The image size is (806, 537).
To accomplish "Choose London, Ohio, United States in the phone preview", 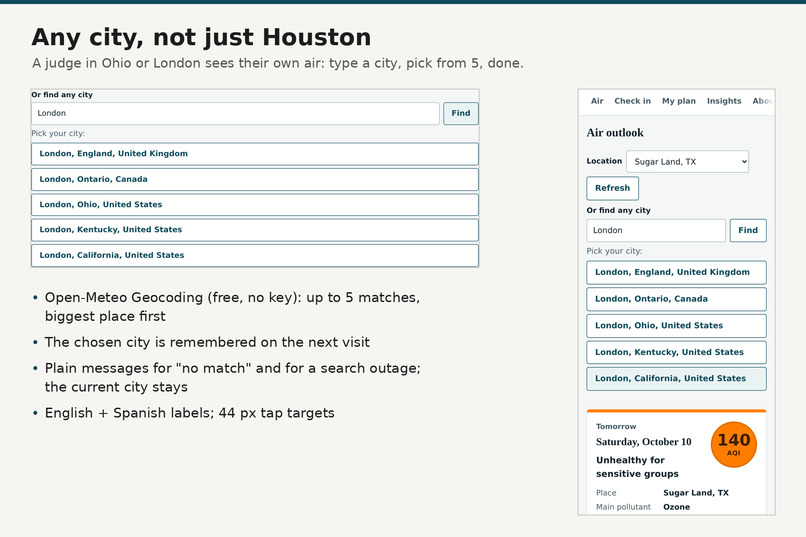I will 676,326.
